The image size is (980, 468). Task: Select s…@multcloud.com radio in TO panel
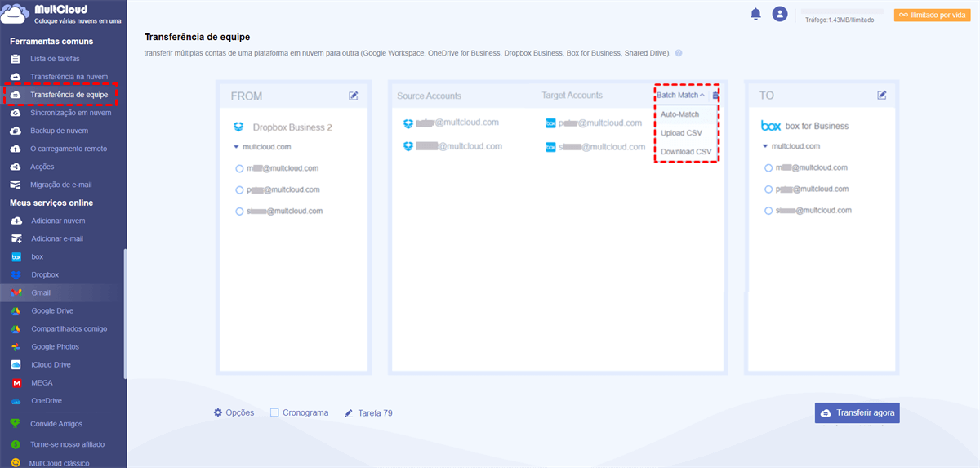pos(768,210)
